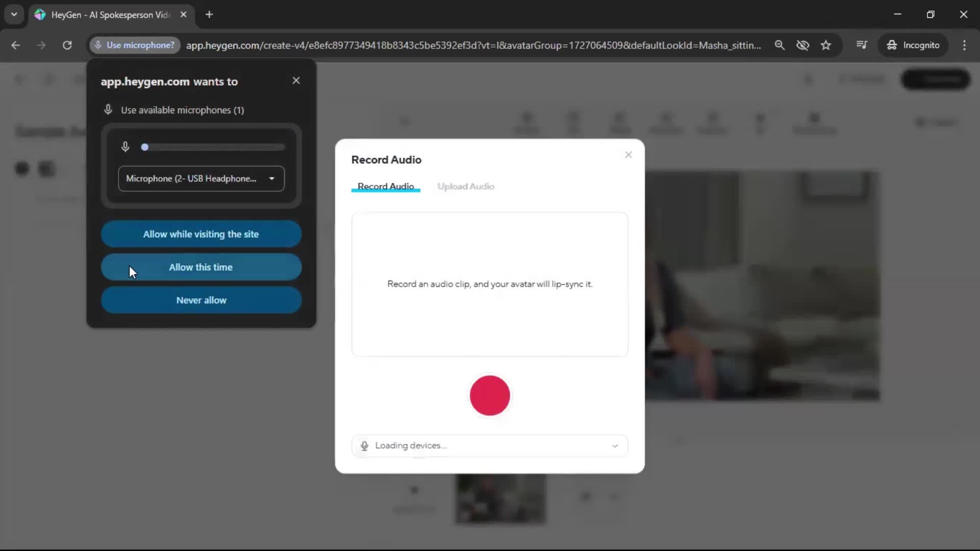Reload the HeyGen page
This screenshot has width=980, height=551.
[67, 45]
